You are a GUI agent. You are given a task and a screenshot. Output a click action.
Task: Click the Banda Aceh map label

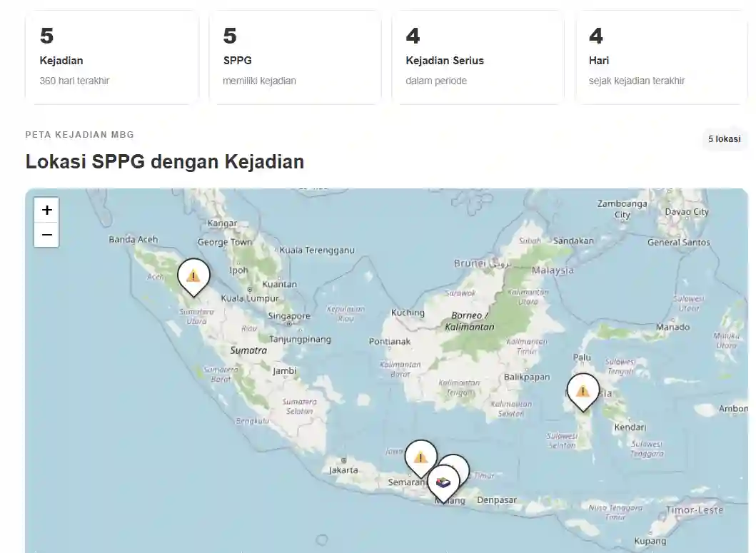point(133,239)
